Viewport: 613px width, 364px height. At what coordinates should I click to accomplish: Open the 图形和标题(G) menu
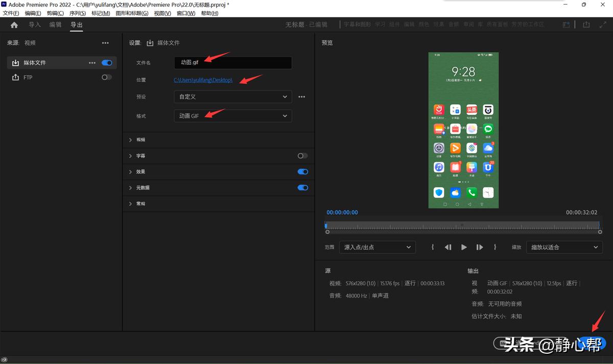(x=132, y=13)
